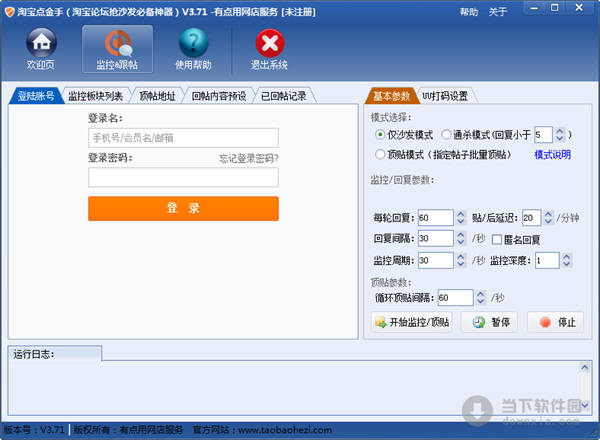Click the 停止 button
This screenshot has width=600, height=440.
click(556, 322)
